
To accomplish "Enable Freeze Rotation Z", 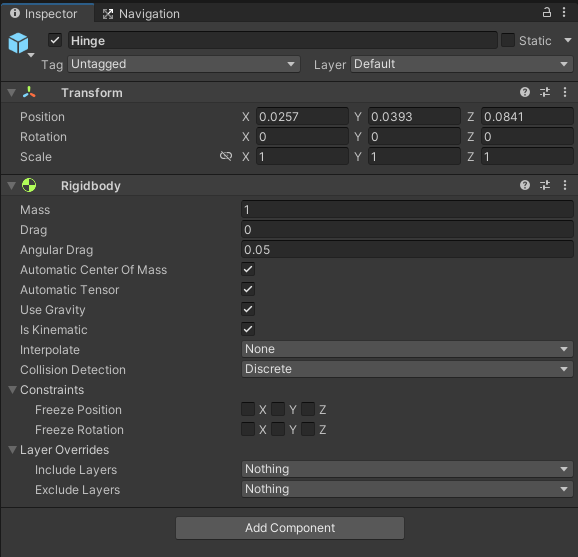I will (x=308, y=429).
